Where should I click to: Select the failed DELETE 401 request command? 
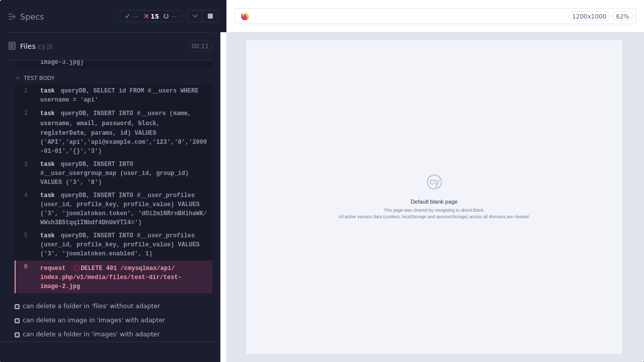(114, 277)
